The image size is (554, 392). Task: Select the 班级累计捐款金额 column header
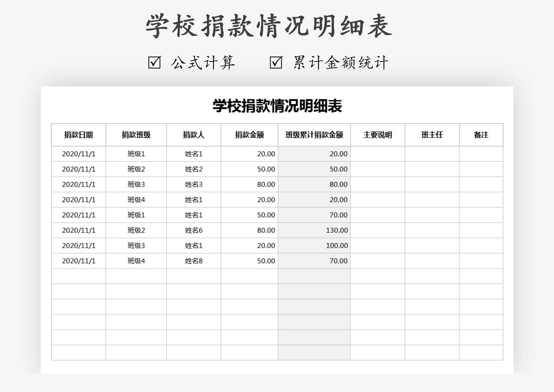tap(314, 135)
